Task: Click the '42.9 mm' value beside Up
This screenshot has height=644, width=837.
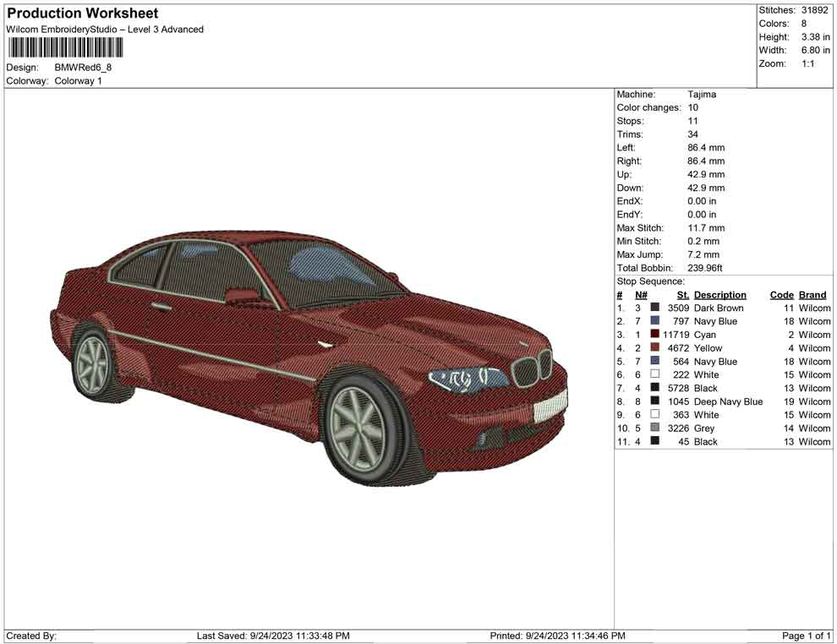Action: [706, 174]
